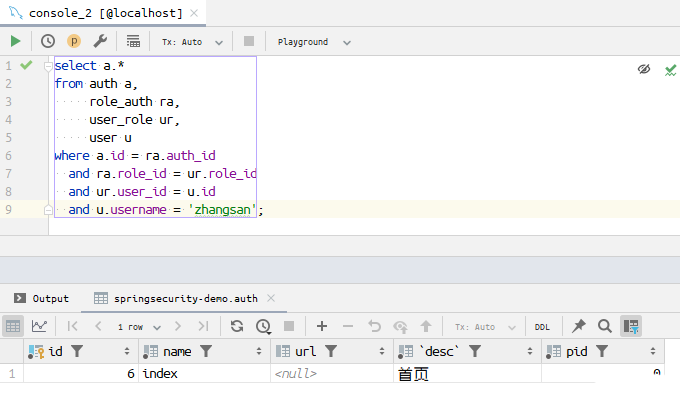Revert changes with the undo arrow
Image resolution: width=680 pixels, height=397 pixels.
tap(374, 326)
